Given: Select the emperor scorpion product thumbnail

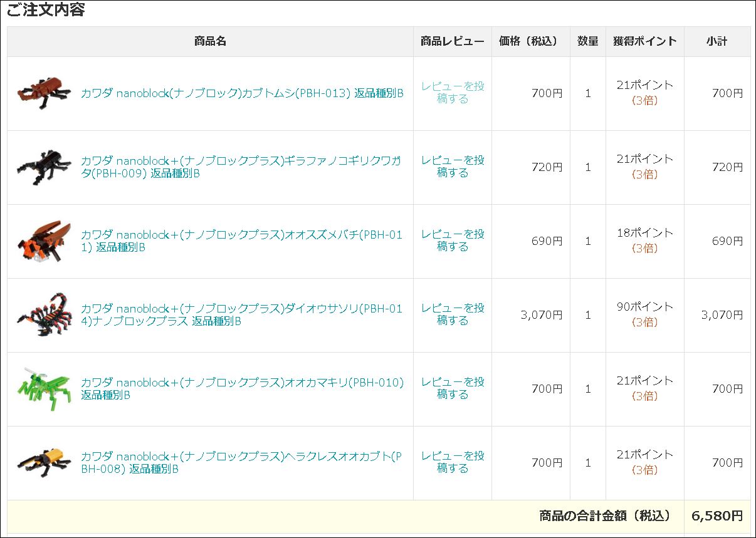Looking at the screenshot, I should (44, 314).
